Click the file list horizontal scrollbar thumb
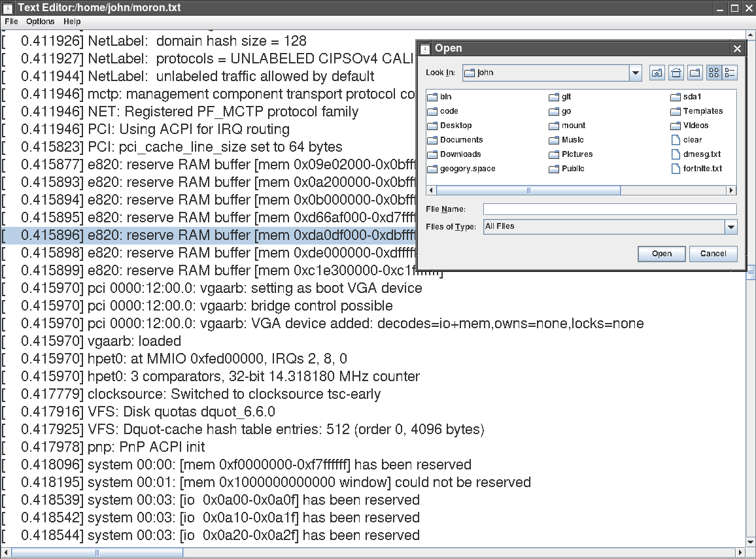The image size is (756, 559). coord(528,191)
